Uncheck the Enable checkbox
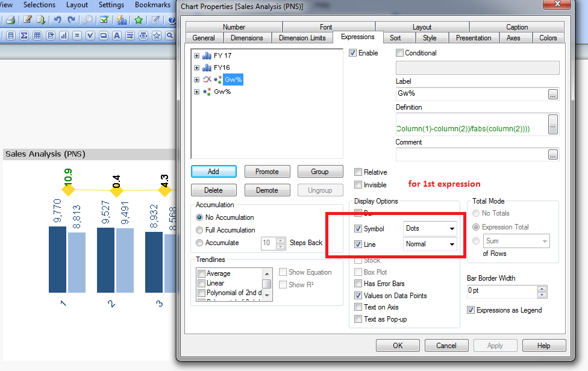Screen dimensions: 588x371 pos(352,53)
